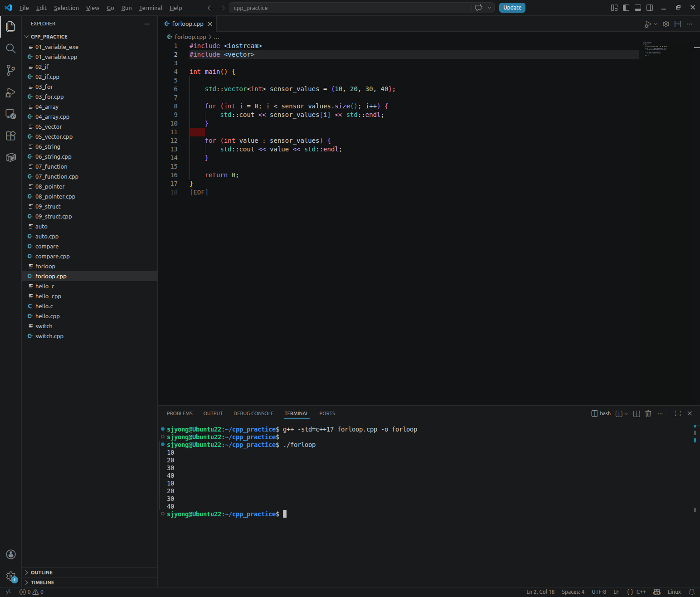Open the Help menu

tap(176, 8)
